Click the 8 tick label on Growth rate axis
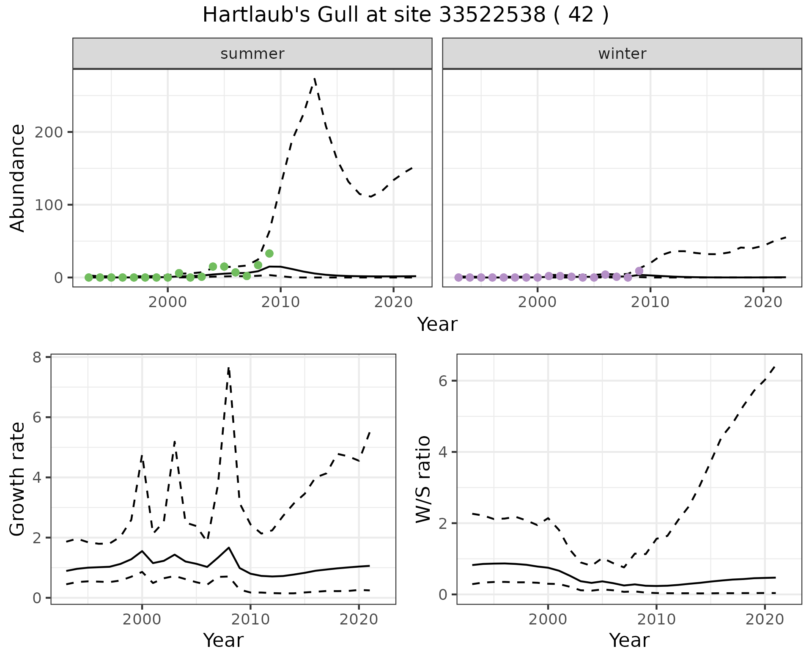812x660 pixels. (38, 357)
